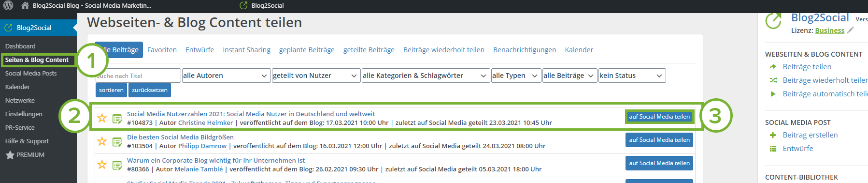Click post details icon for Social Media Nutzerzahlen 2021
Image resolution: width=868 pixels, height=183 pixels.
(x=117, y=119)
